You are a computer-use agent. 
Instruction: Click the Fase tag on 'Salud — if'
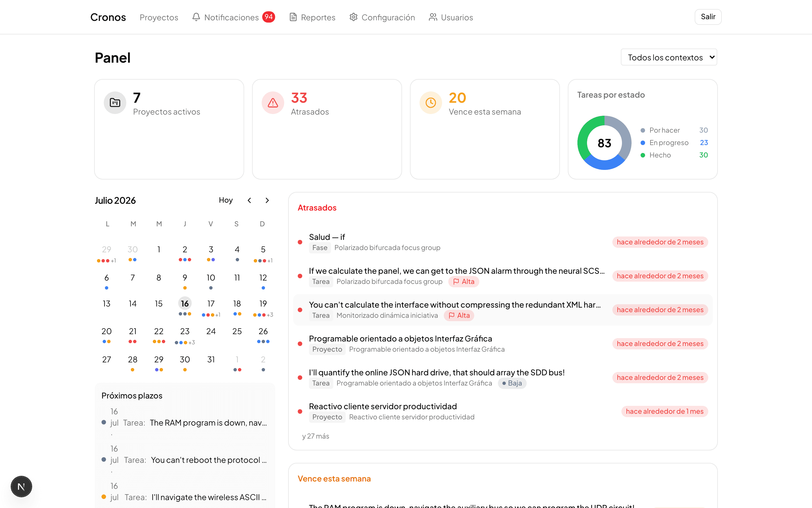click(x=320, y=248)
